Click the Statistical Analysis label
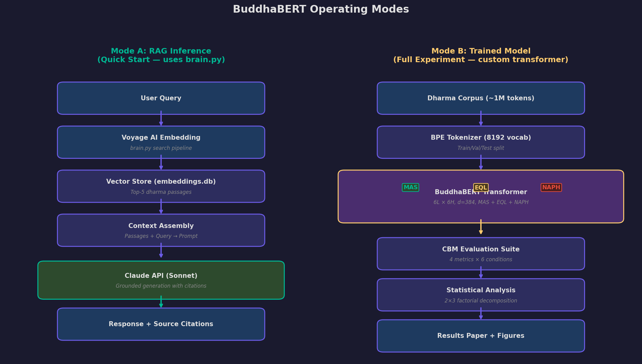The height and width of the screenshot is (364, 642). tap(481, 290)
